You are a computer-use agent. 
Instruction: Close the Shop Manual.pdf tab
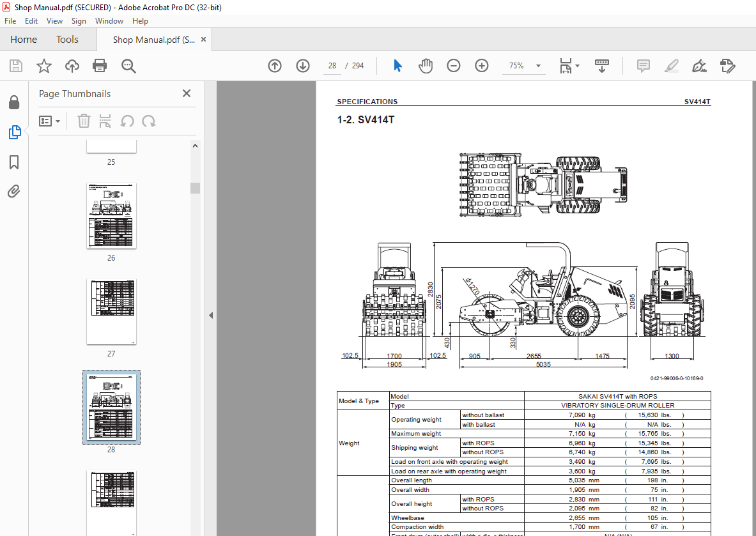tap(203, 40)
